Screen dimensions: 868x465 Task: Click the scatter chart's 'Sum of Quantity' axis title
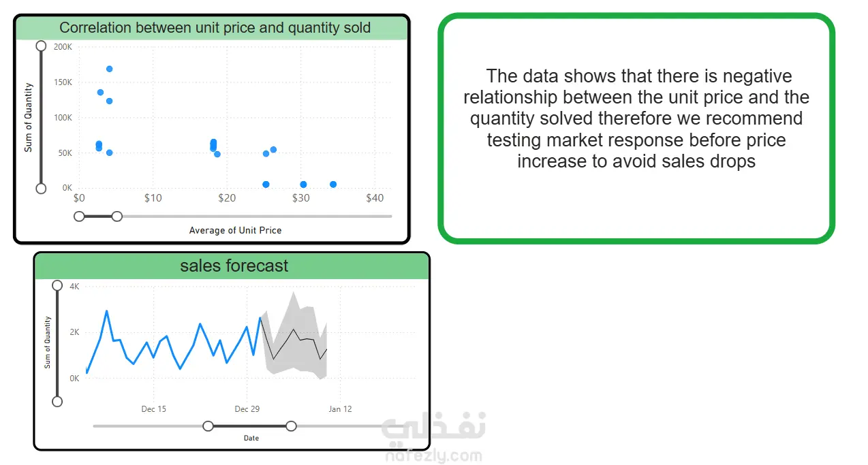tap(29, 117)
